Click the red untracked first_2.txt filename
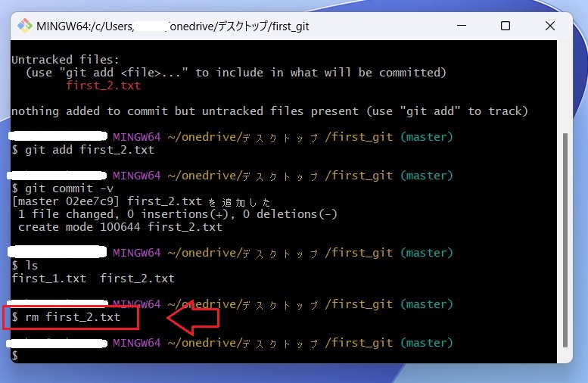588x383 pixels. click(104, 86)
